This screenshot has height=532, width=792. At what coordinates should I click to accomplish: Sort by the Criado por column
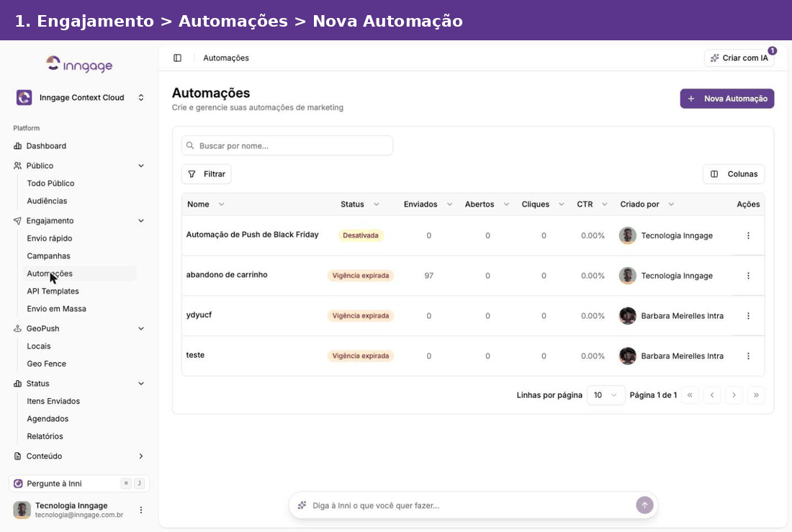(x=647, y=204)
